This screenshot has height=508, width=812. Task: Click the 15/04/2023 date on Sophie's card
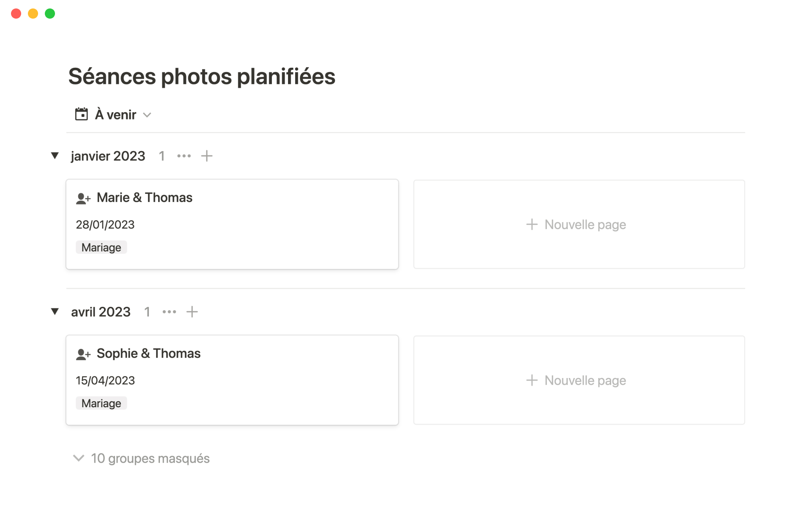(105, 381)
